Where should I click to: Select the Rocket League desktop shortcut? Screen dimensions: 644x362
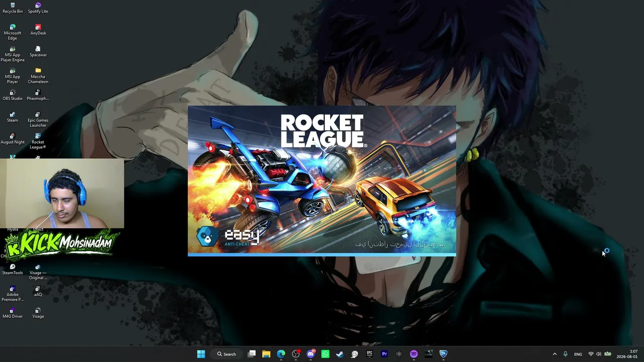point(38,141)
